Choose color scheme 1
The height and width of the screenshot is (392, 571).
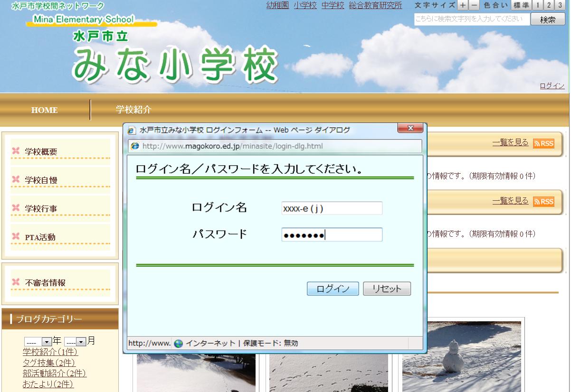point(537,5)
